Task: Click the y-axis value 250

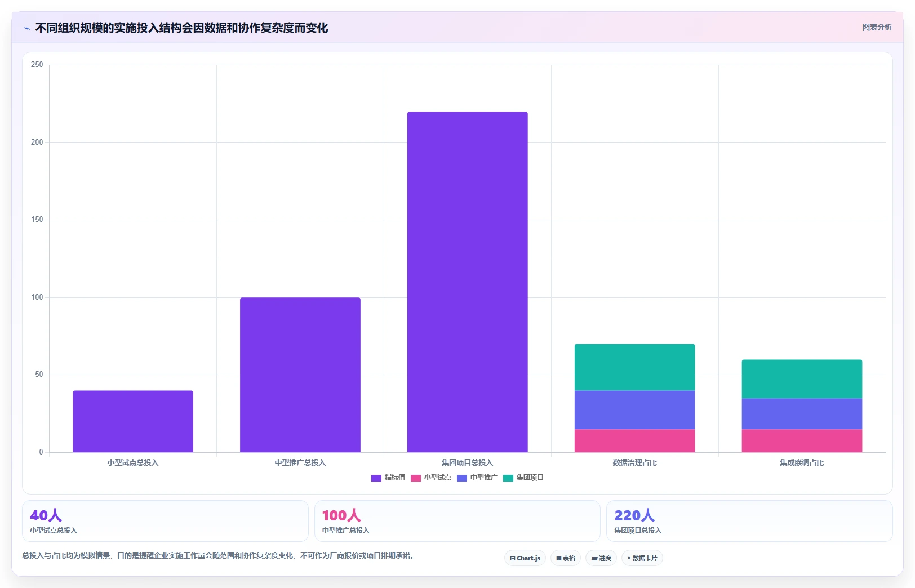Action: tap(37, 65)
